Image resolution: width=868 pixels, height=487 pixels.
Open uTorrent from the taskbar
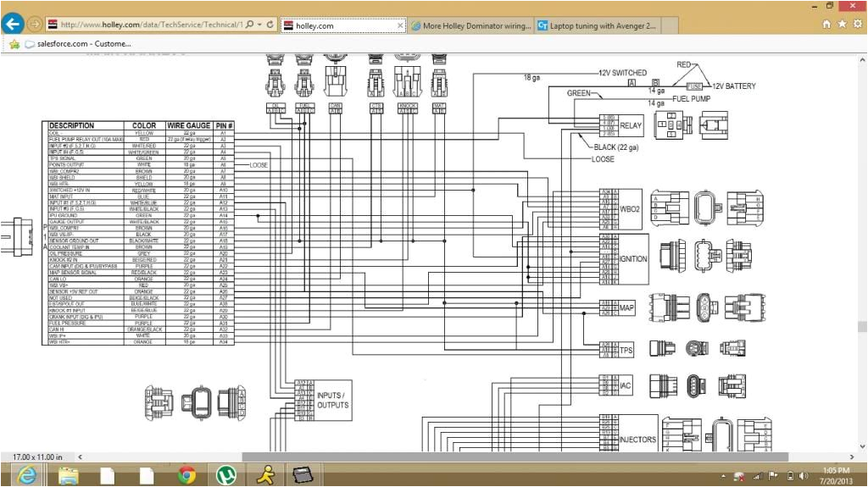point(226,475)
